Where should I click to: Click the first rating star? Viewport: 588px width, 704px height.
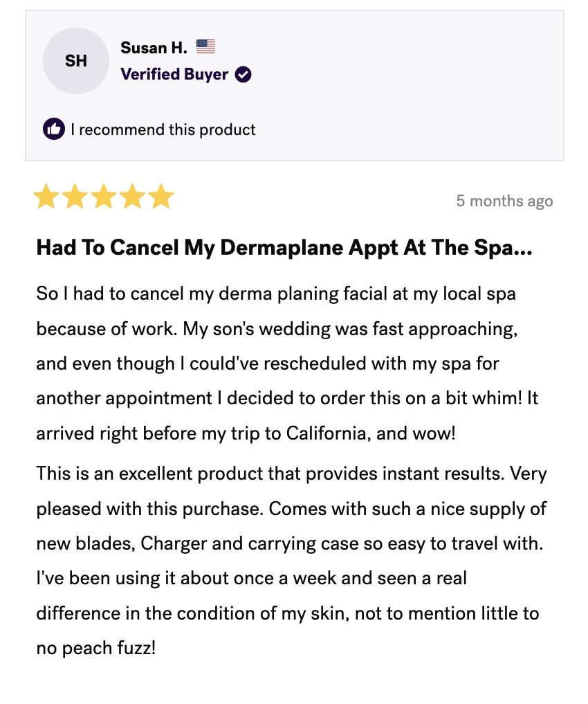tap(46, 197)
